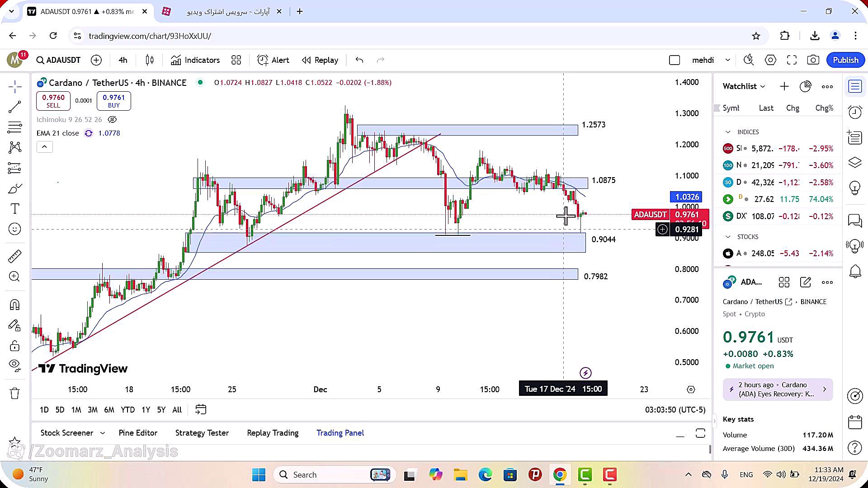Open the 4h interval selector
The height and width of the screenshot is (488, 868).
123,60
